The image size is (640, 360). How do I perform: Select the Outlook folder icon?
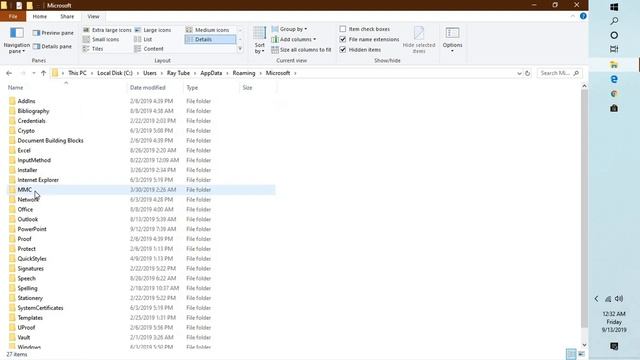coord(12,219)
